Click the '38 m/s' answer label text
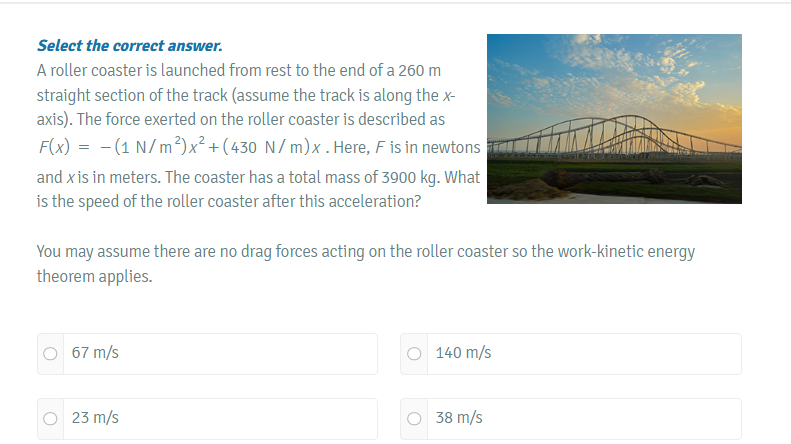Viewport: 791px width, 444px height. (x=459, y=418)
